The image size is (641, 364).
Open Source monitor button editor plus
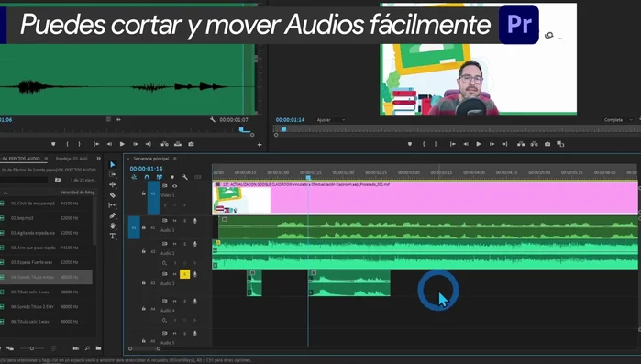pyautogui.click(x=260, y=145)
